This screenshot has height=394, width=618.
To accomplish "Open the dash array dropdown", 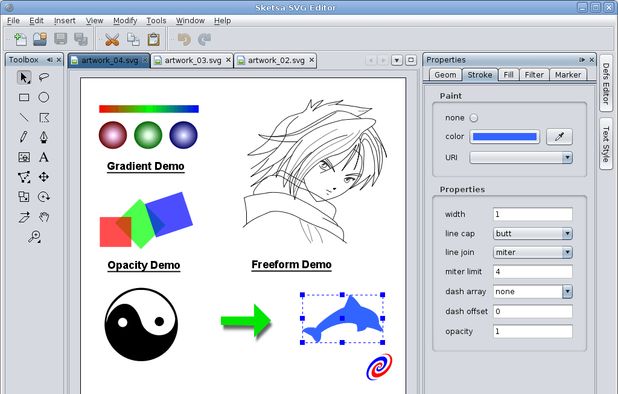I will (x=567, y=292).
